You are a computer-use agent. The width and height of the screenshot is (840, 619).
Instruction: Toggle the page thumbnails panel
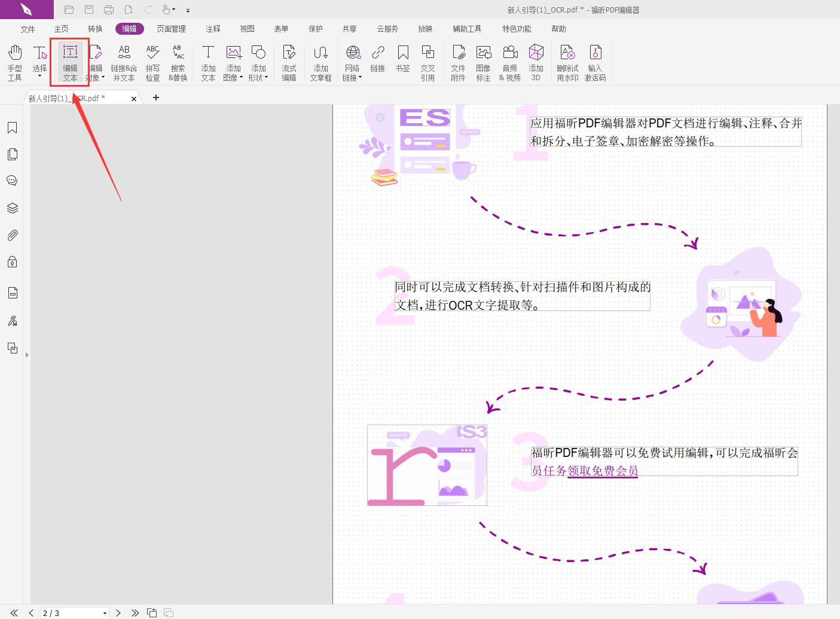(x=12, y=154)
